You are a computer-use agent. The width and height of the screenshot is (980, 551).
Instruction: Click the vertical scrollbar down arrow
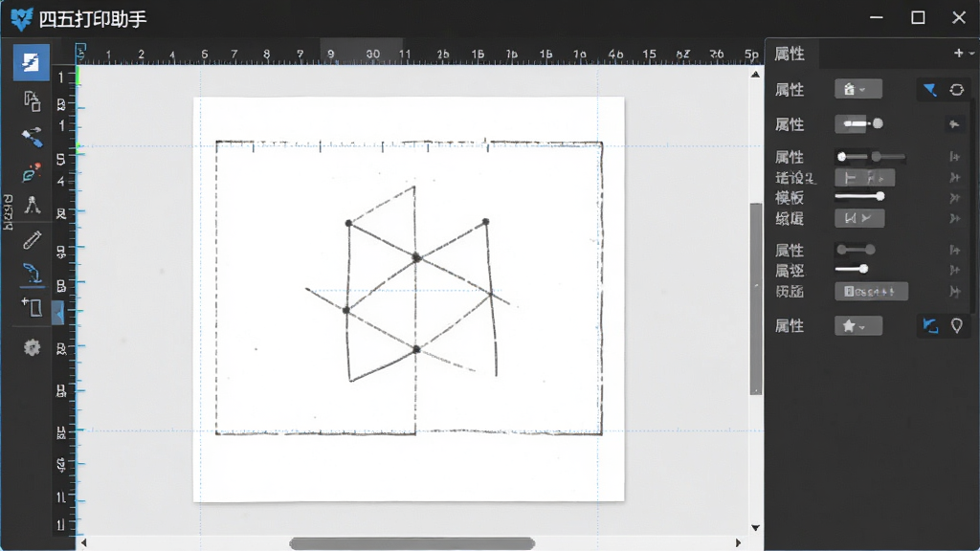tap(756, 528)
